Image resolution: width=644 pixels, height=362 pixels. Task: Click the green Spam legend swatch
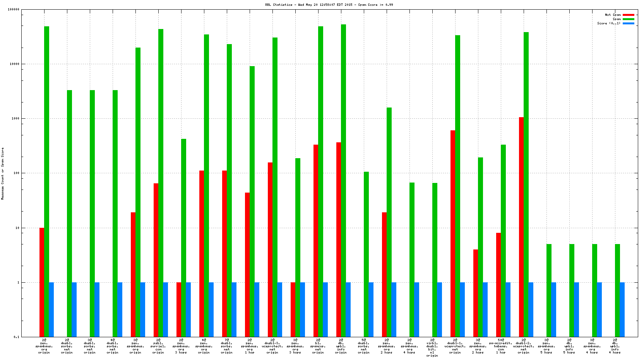628,19
